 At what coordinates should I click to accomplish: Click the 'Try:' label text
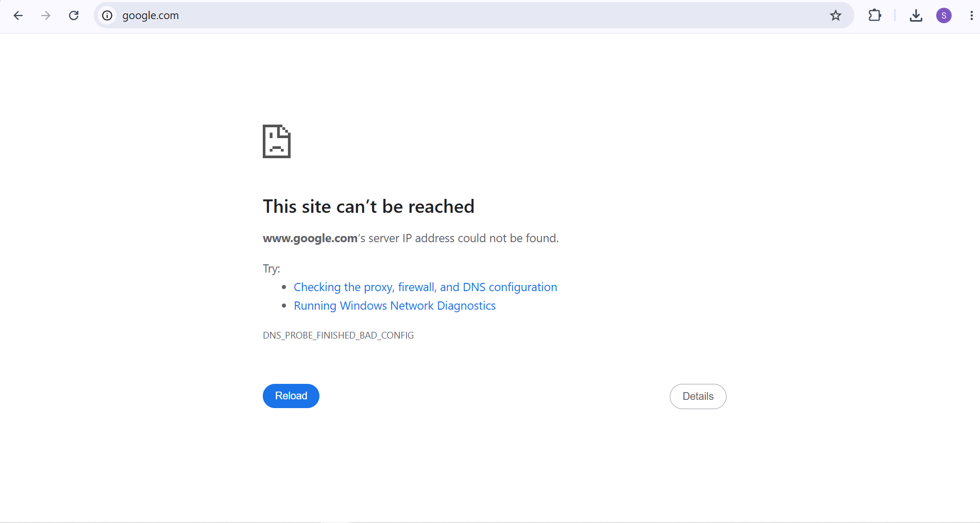coord(272,268)
